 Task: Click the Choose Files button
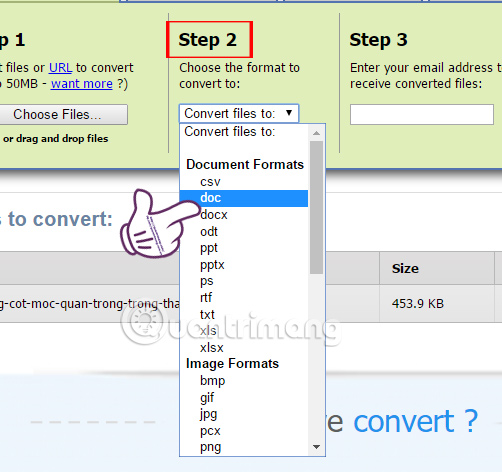pyautogui.click(x=63, y=115)
